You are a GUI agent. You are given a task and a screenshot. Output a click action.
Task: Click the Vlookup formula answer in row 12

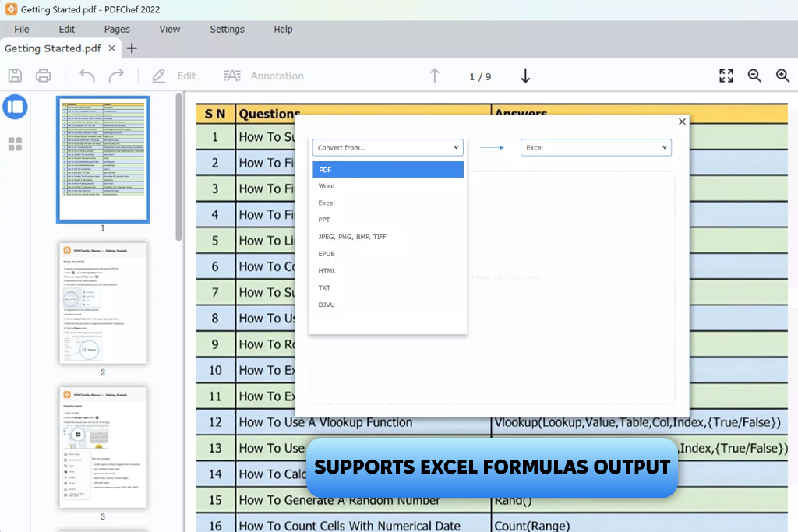coord(637,422)
